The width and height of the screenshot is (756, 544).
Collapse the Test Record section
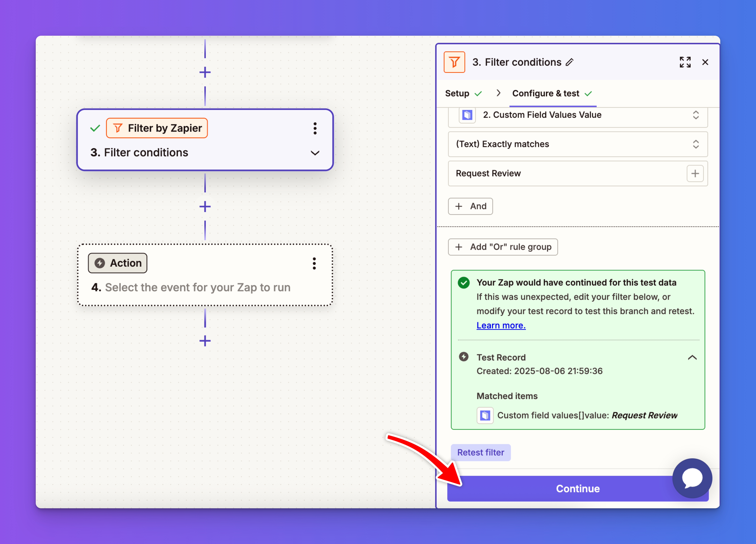[692, 357]
